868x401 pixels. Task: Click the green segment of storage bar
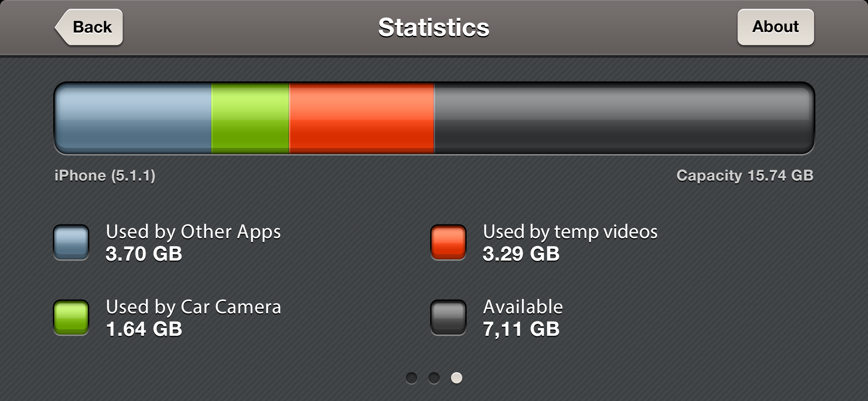pos(250,118)
